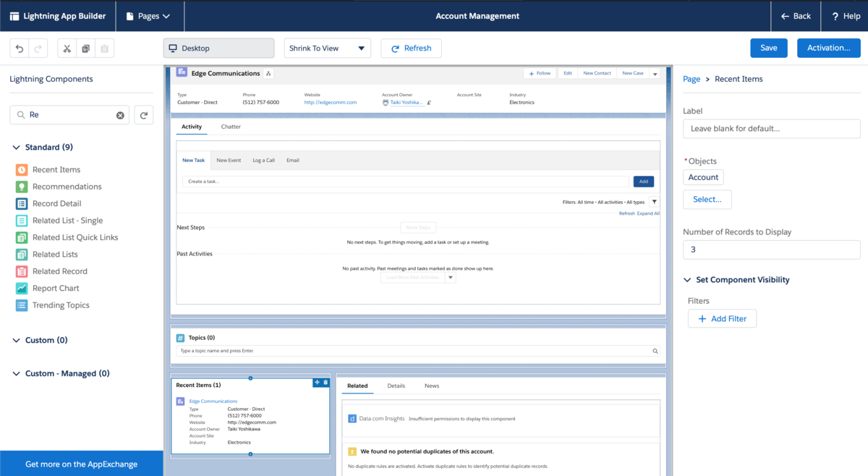Open the Details tab
Screen dimensions: 868x476
pos(396,386)
